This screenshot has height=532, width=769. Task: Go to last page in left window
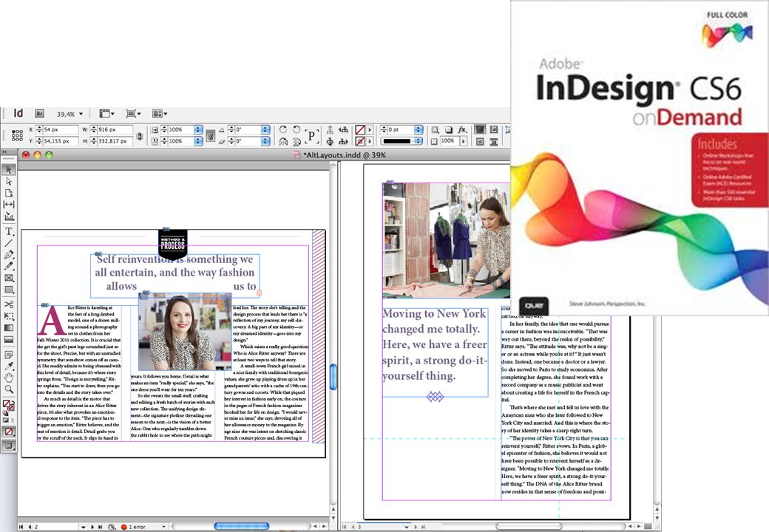(101, 527)
